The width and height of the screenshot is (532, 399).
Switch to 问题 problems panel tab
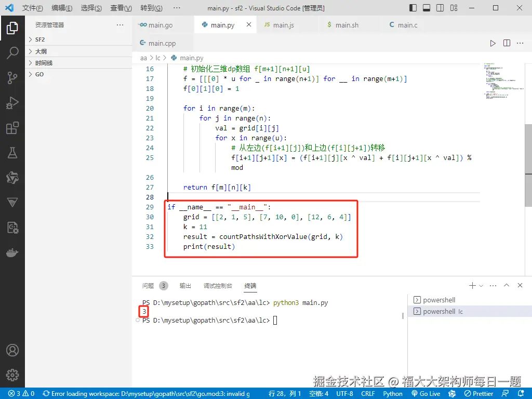point(148,286)
